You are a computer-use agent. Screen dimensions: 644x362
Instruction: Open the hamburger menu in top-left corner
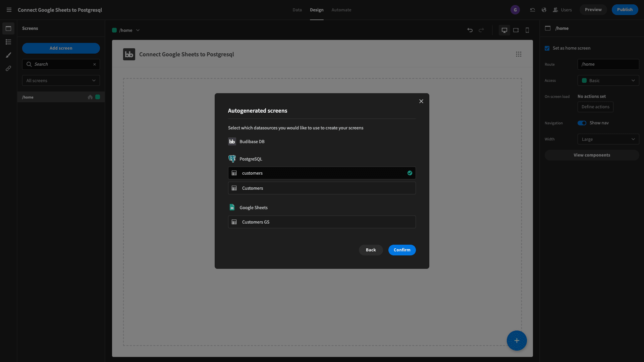tap(9, 10)
